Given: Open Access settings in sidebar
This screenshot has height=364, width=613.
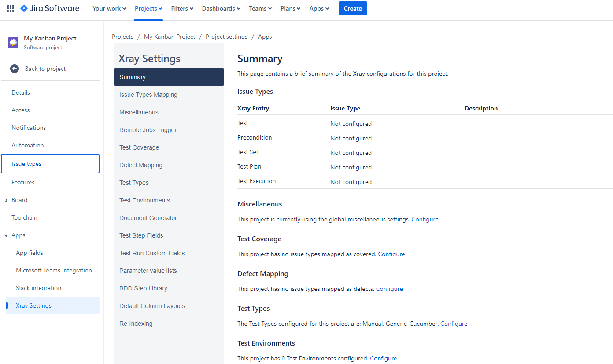Looking at the screenshot, I should [x=50, y=110].
